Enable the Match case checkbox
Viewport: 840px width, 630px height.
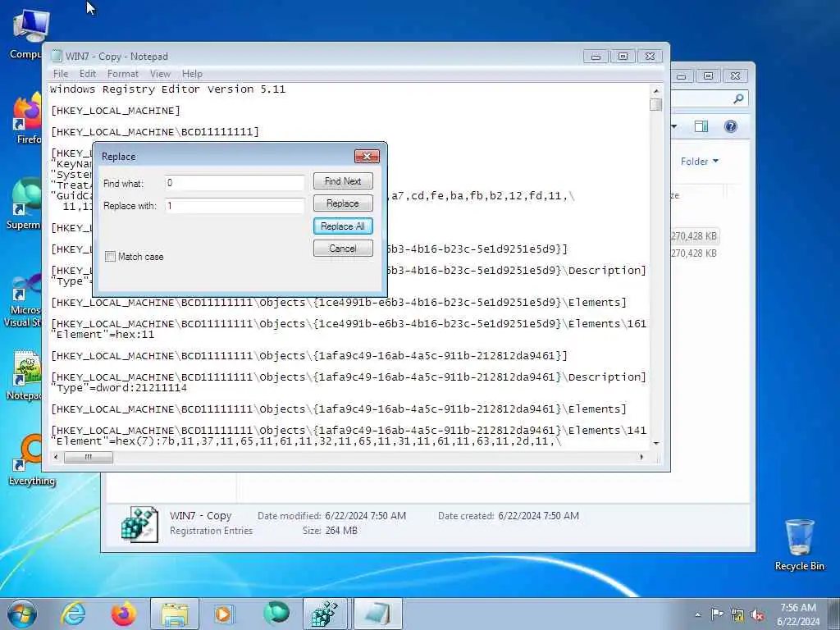coord(111,257)
